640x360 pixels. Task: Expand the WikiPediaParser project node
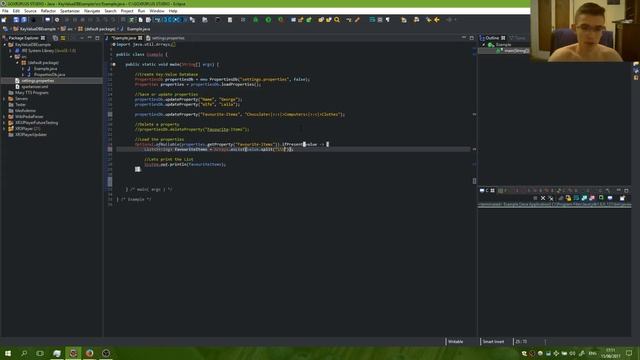coord(5,117)
